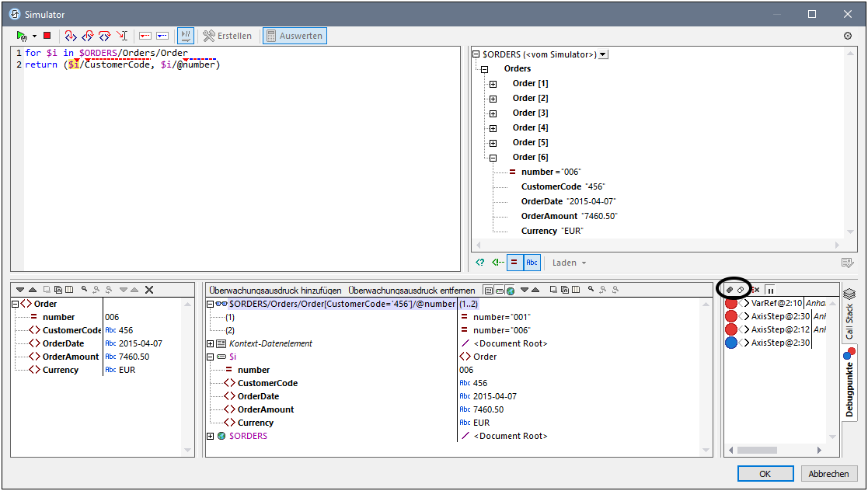Click the green Start debugger arrow icon
868x491 pixels.
tap(22, 36)
